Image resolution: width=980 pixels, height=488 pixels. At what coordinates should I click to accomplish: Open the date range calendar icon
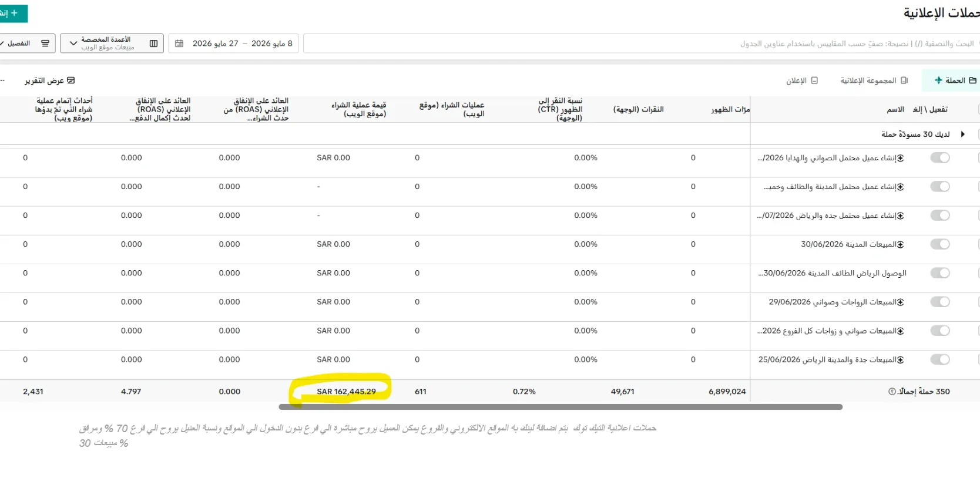click(179, 43)
